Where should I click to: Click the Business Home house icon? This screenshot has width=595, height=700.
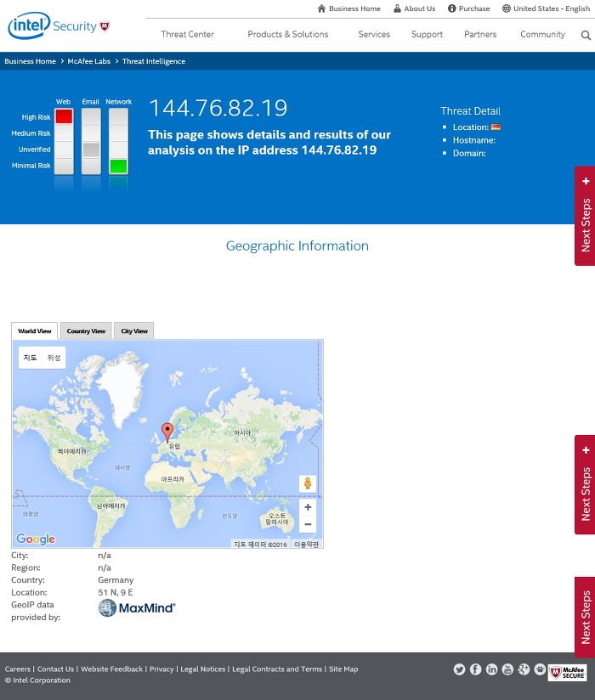pos(321,8)
